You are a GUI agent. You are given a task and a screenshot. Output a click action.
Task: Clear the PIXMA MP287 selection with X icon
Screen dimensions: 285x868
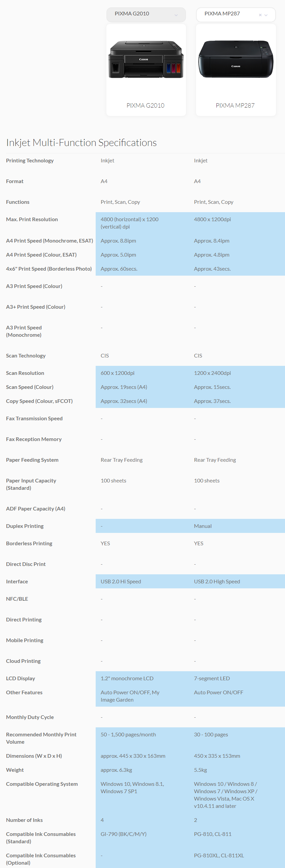pos(260,15)
